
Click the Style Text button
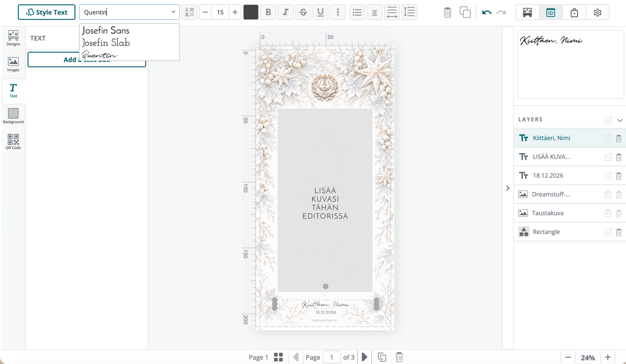pos(46,12)
